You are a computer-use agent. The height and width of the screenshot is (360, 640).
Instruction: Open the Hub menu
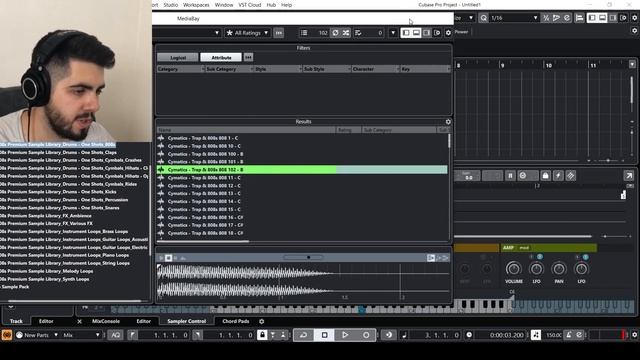271,5
